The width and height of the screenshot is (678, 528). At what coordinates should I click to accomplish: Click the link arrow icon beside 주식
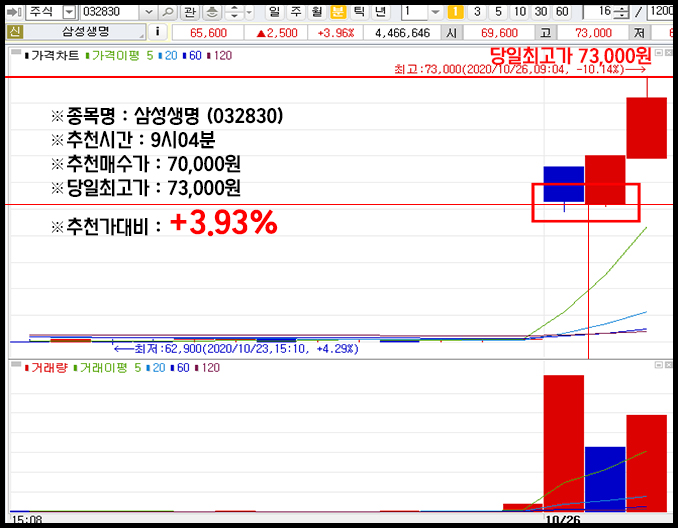[14, 12]
